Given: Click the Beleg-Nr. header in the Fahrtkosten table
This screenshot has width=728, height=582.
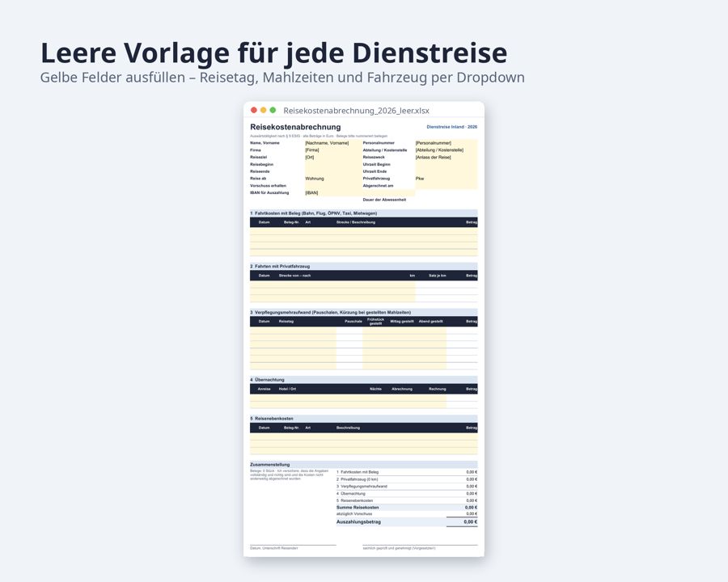Looking at the screenshot, I should click(291, 222).
